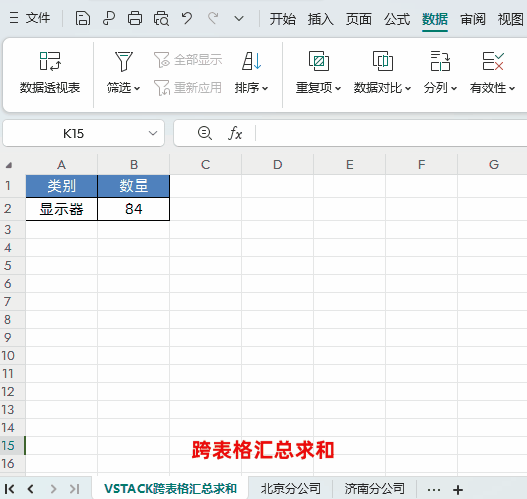527x499 pixels.
Task: Show more sheets via ellipsis button
Action: [x=434, y=490]
